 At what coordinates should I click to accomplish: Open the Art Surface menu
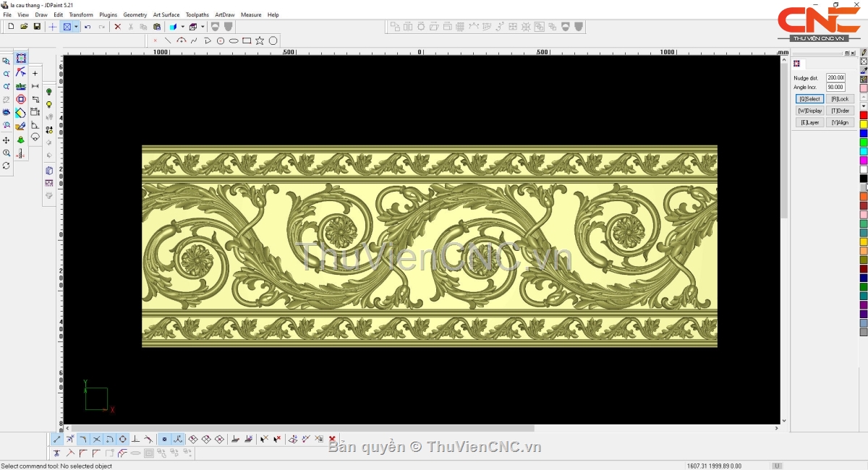[x=166, y=14]
